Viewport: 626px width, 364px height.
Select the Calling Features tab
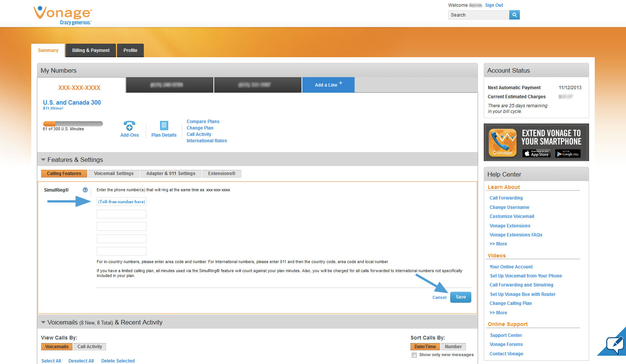click(x=64, y=174)
